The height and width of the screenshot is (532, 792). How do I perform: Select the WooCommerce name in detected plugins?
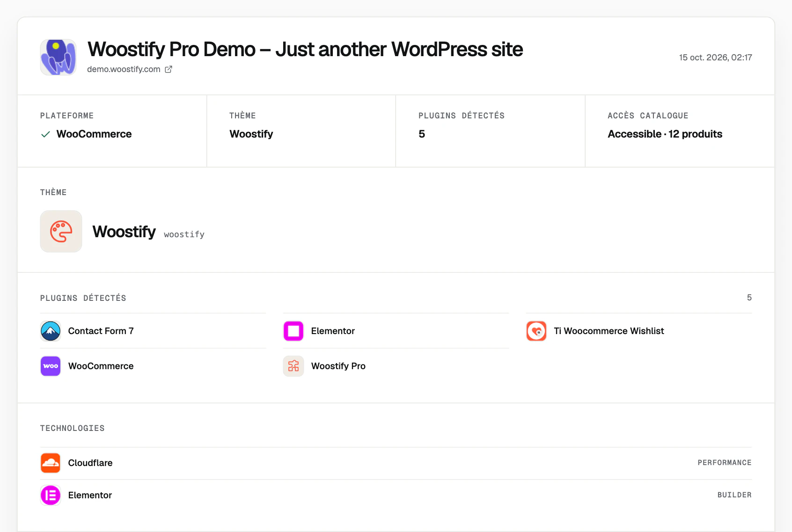(x=101, y=366)
